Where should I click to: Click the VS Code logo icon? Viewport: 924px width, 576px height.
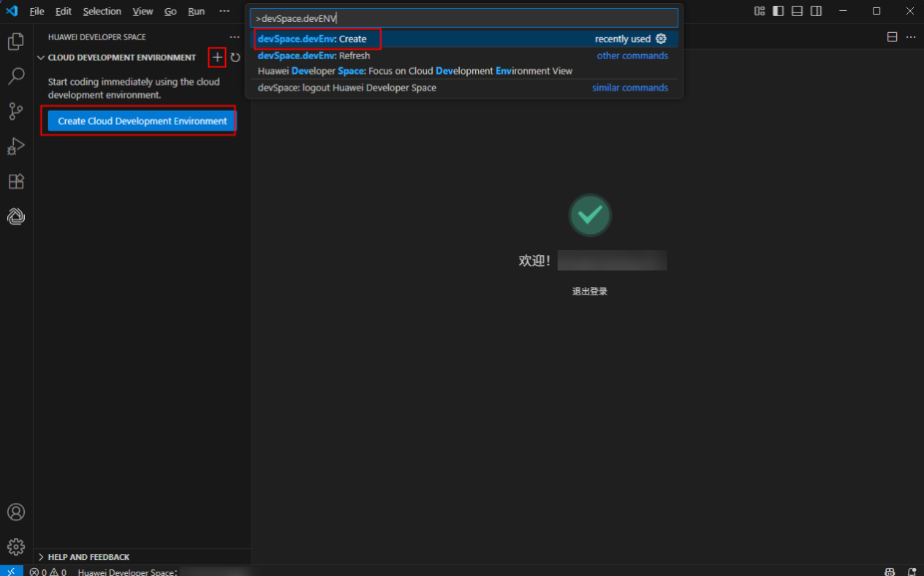[12, 11]
